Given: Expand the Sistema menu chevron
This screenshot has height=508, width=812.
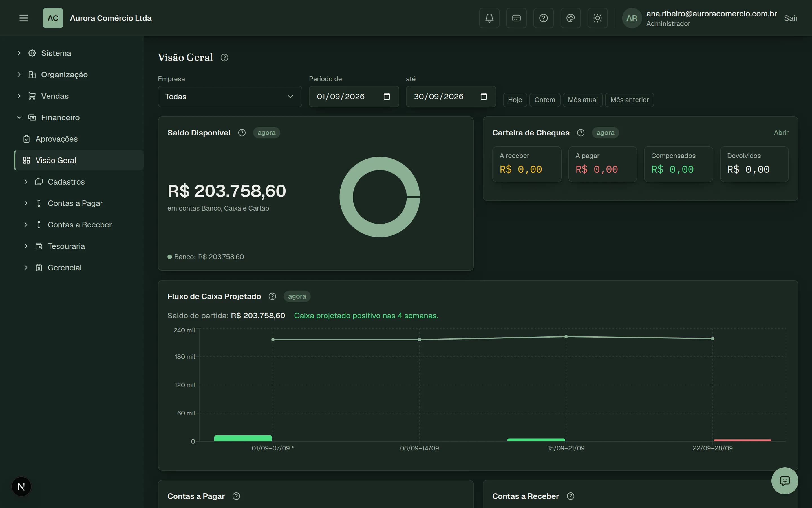Looking at the screenshot, I should coord(19,53).
